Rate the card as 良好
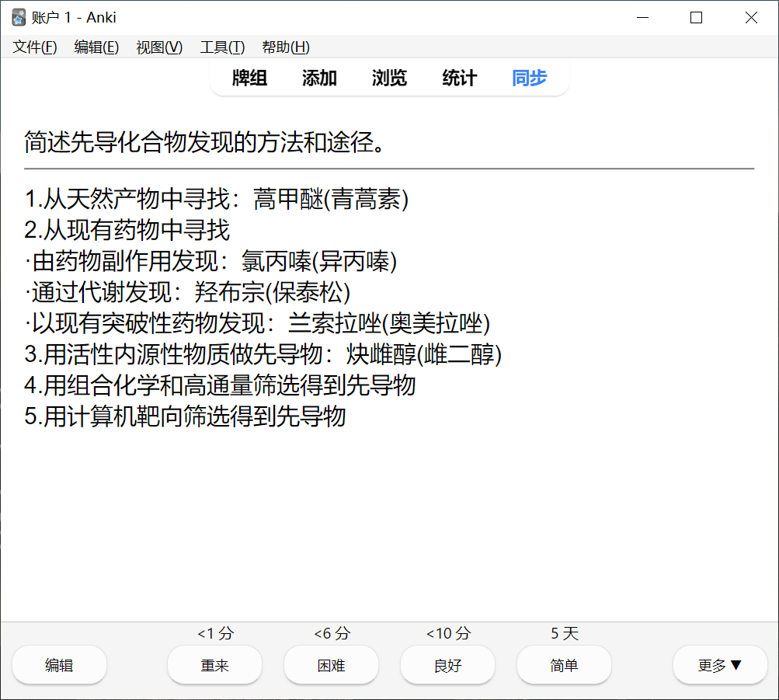Viewport: 779px width, 700px height. [x=447, y=665]
